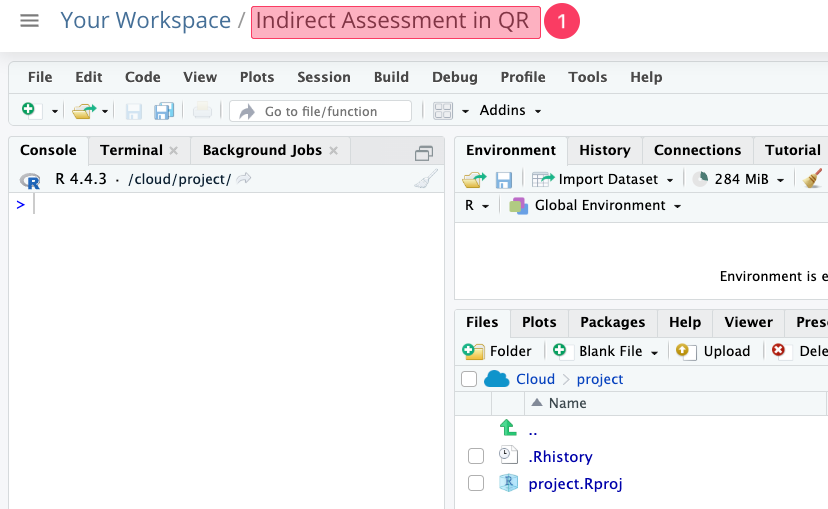Open Your Workspace breadcrumb link
Screen dimensions: 828x509
pyautogui.click(x=145, y=20)
